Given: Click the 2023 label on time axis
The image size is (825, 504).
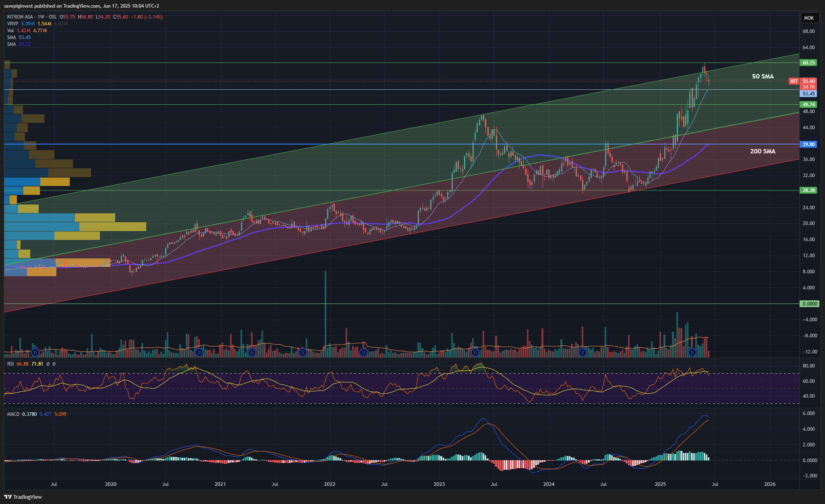Looking at the screenshot, I should point(439,484).
